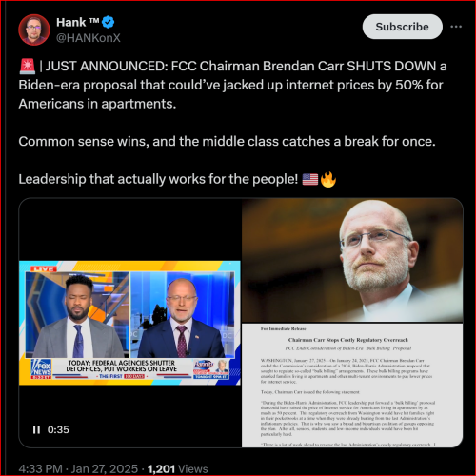Screen dimensions: 476x476
Task: Open the three-dot more options menu
Action: 456,27
